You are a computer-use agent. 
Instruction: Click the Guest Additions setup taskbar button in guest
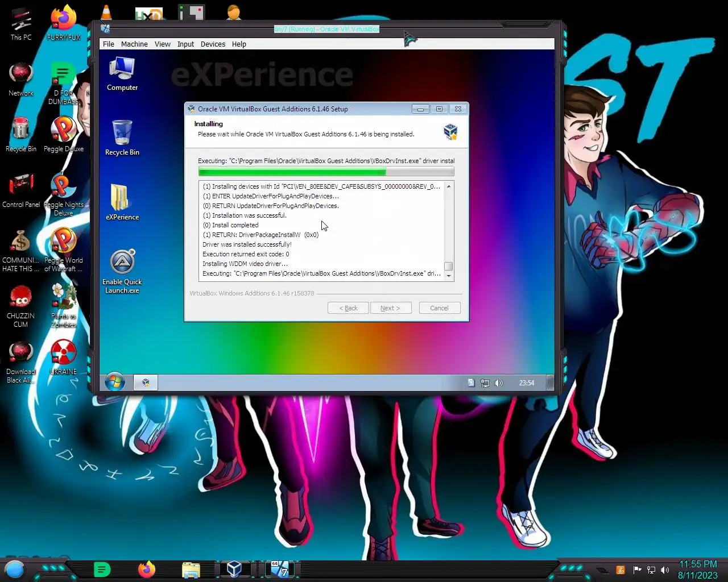146,383
